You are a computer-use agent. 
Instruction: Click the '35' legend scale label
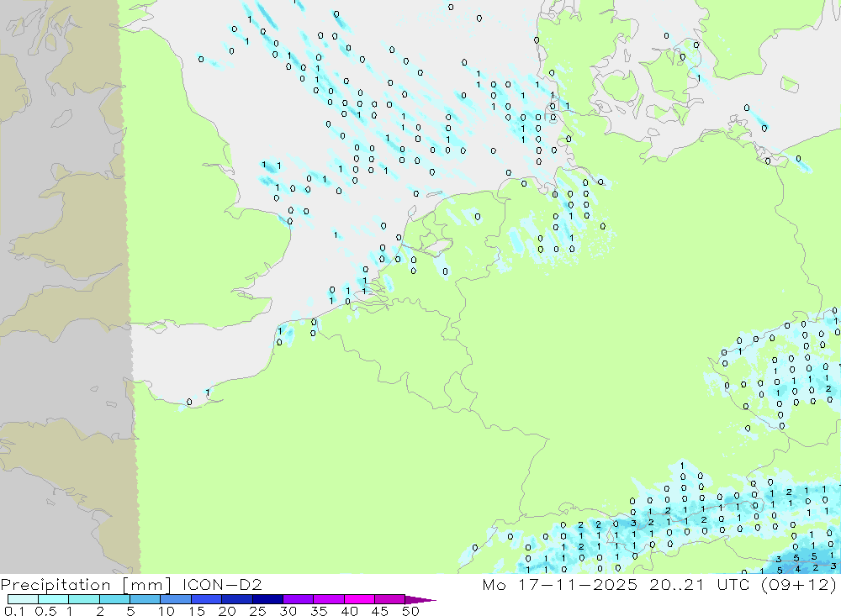[319, 611]
